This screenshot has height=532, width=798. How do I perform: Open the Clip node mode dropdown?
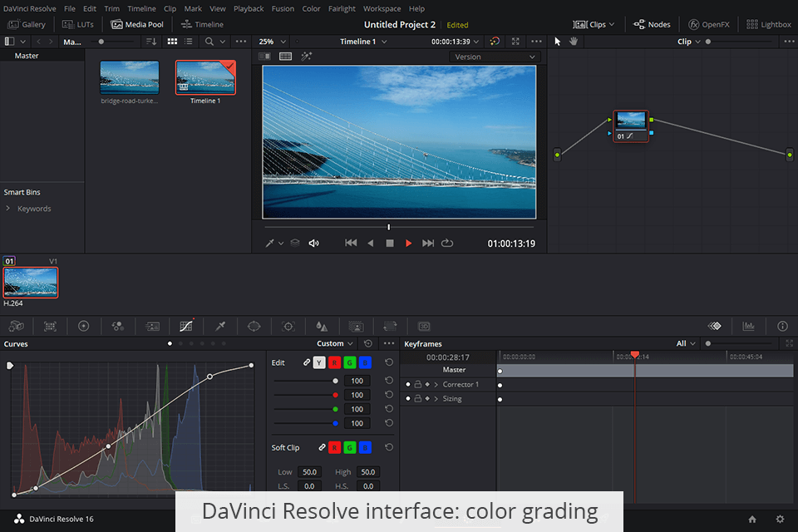pyautogui.click(x=688, y=42)
